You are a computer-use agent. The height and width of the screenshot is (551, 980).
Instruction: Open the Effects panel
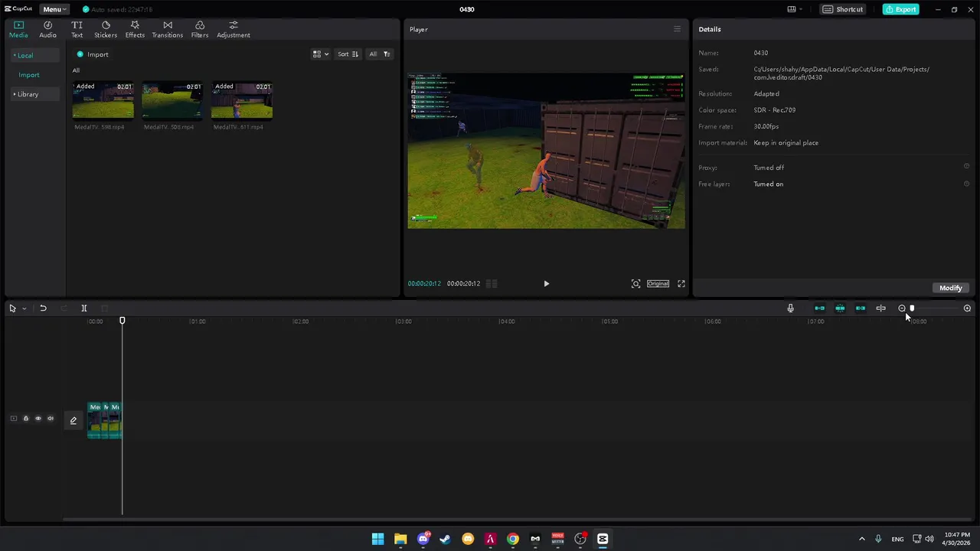click(135, 29)
